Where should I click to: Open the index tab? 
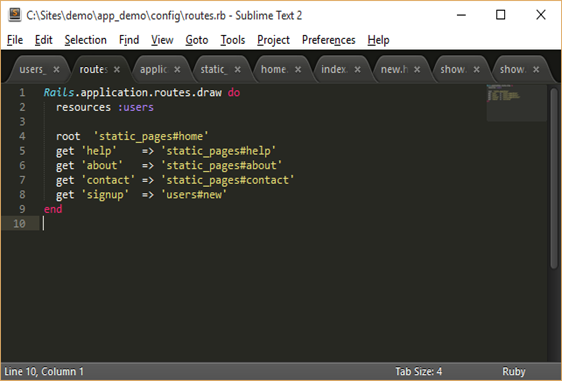pos(334,69)
